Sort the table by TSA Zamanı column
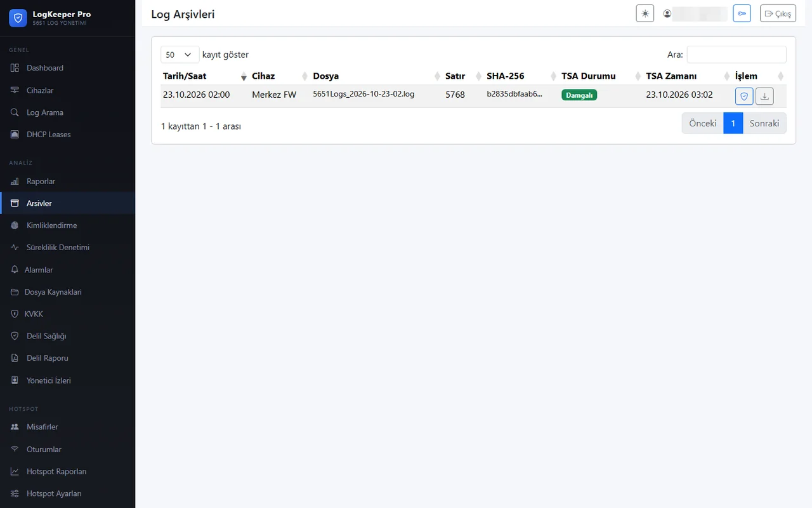This screenshot has width=812, height=508. click(688, 76)
